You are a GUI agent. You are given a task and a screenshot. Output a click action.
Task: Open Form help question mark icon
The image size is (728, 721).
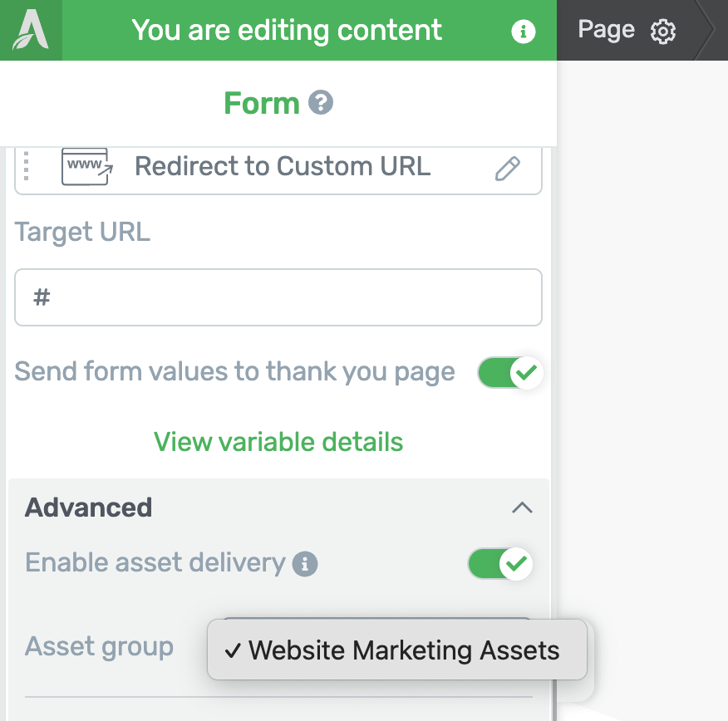coord(321,103)
